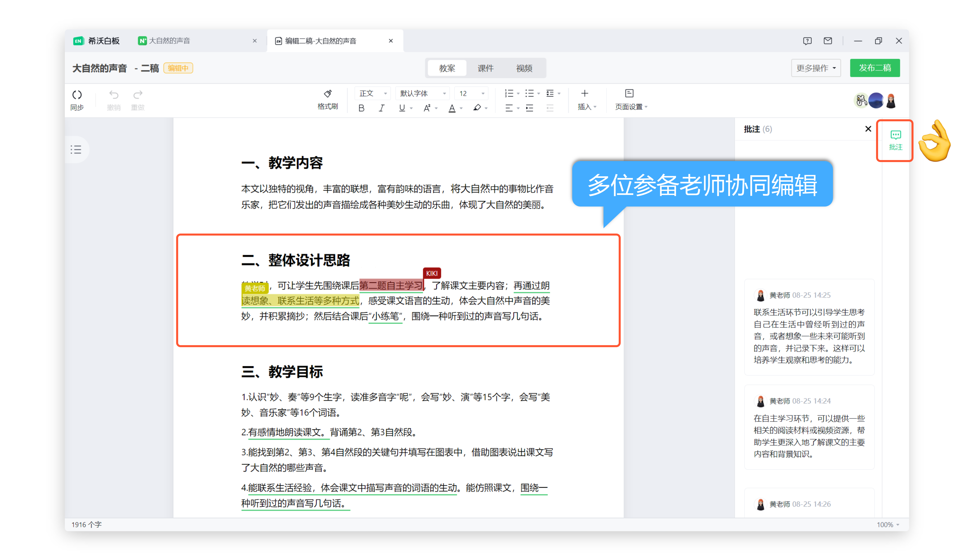Toggle italic formatting
974x560 pixels.
[x=381, y=108]
